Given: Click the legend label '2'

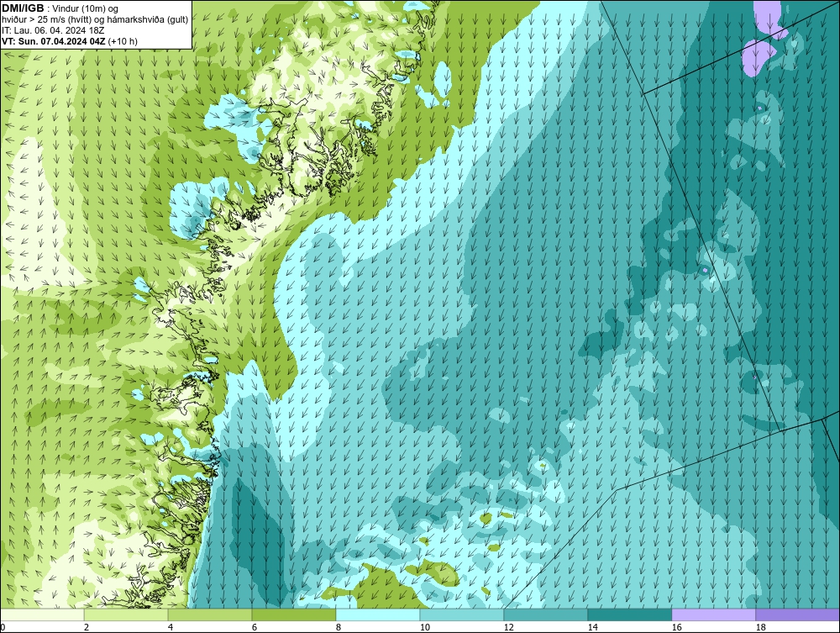Looking at the screenshot, I should click(x=87, y=627).
